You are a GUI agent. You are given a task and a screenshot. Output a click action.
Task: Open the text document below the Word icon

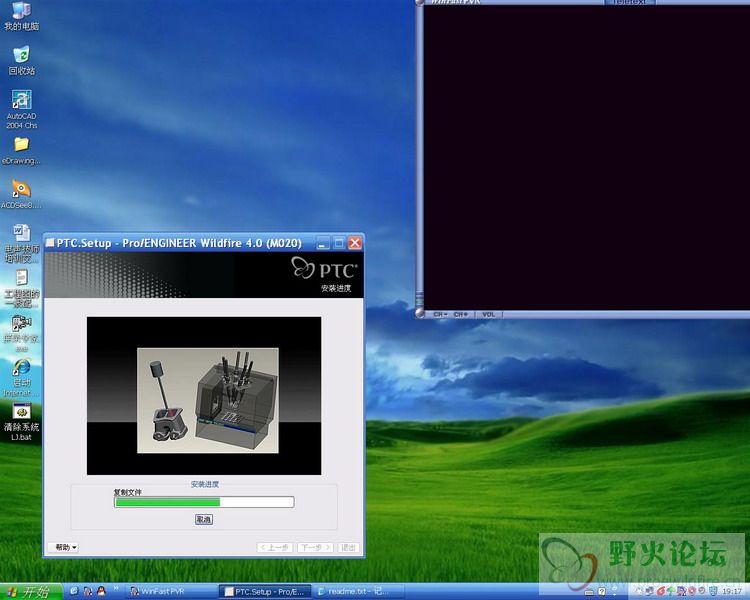[22, 289]
